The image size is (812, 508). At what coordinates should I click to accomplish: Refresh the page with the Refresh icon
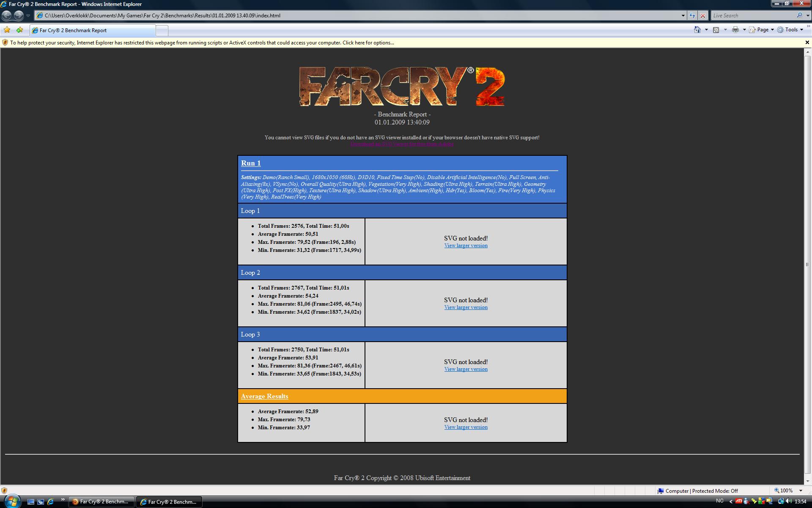coord(692,16)
